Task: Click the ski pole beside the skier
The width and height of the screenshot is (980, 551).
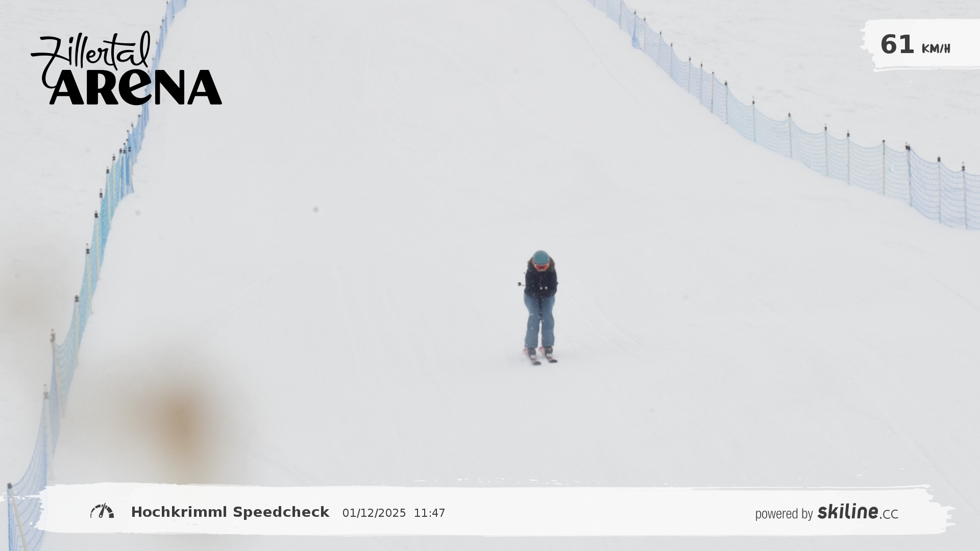Action: tap(521, 284)
